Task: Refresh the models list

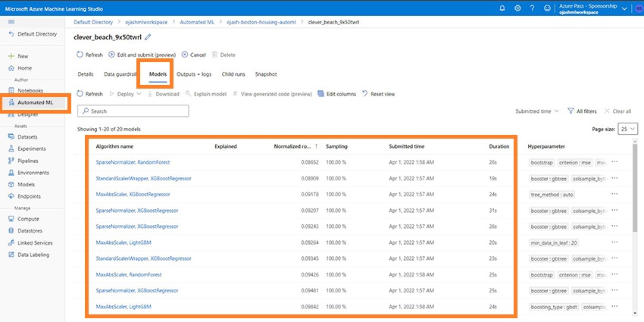Action: tap(89, 94)
